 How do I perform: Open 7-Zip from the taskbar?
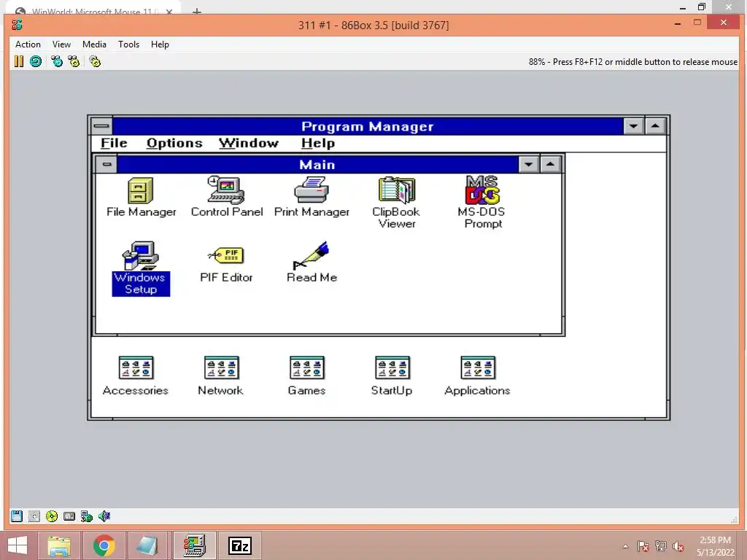(x=239, y=545)
